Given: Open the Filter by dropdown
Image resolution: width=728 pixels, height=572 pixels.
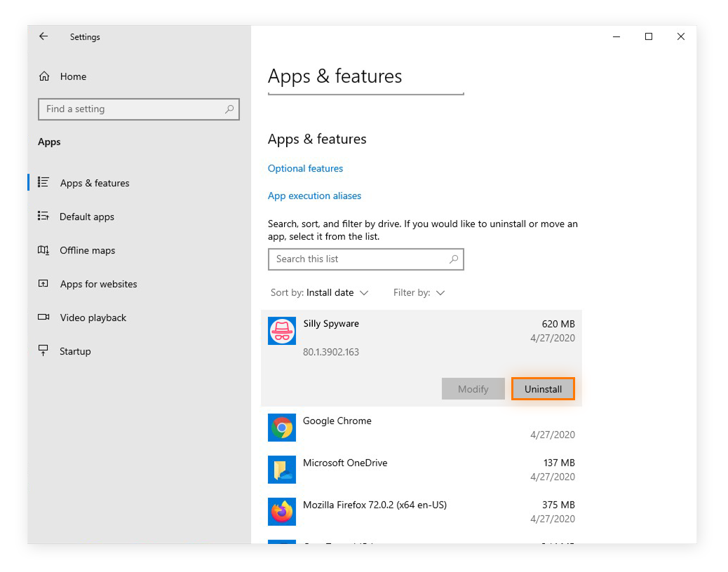Looking at the screenshot, I should [419, 292].
